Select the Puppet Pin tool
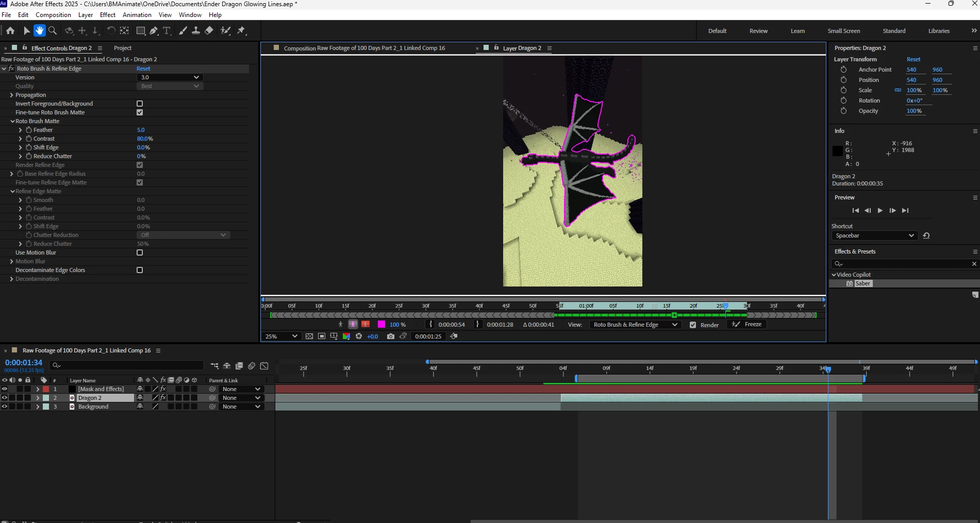The height and width of the screenshot is (523, 980). pyautogui.click(x=241, y=31)
